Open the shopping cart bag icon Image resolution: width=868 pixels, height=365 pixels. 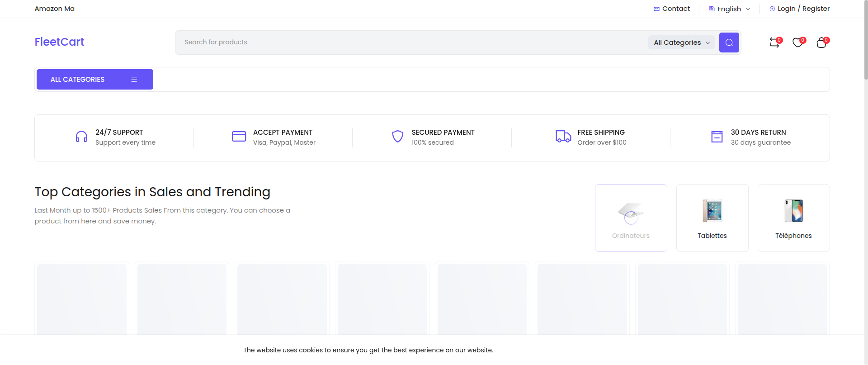(821, 43)
